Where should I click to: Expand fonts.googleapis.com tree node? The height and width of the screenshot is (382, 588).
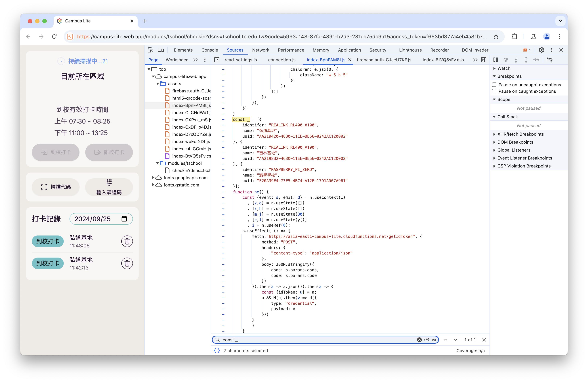point(153,178)
